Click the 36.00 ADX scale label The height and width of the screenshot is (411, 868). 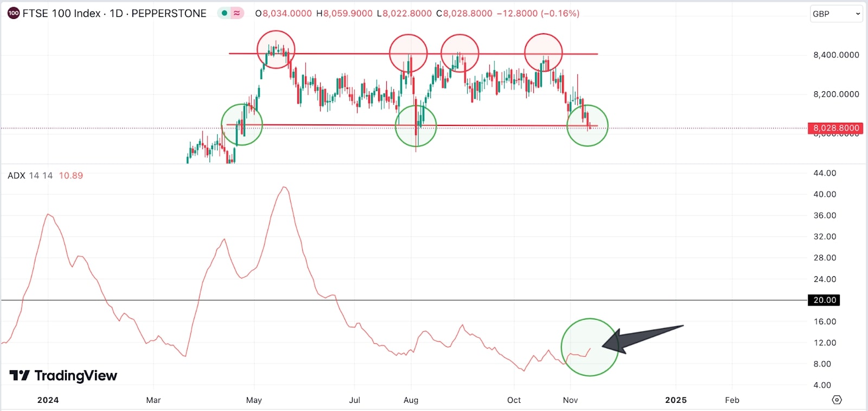[x=825, y=215]
